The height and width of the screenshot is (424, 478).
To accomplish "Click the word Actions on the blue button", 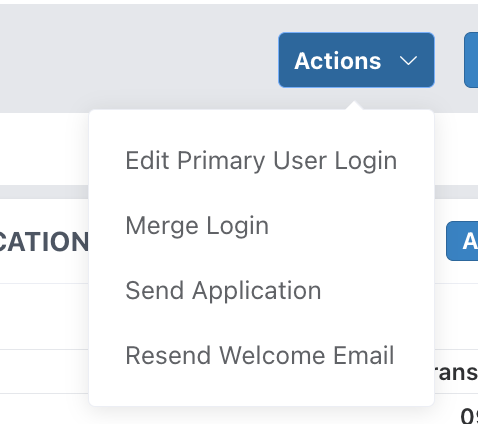I will (x=337, y=61).
